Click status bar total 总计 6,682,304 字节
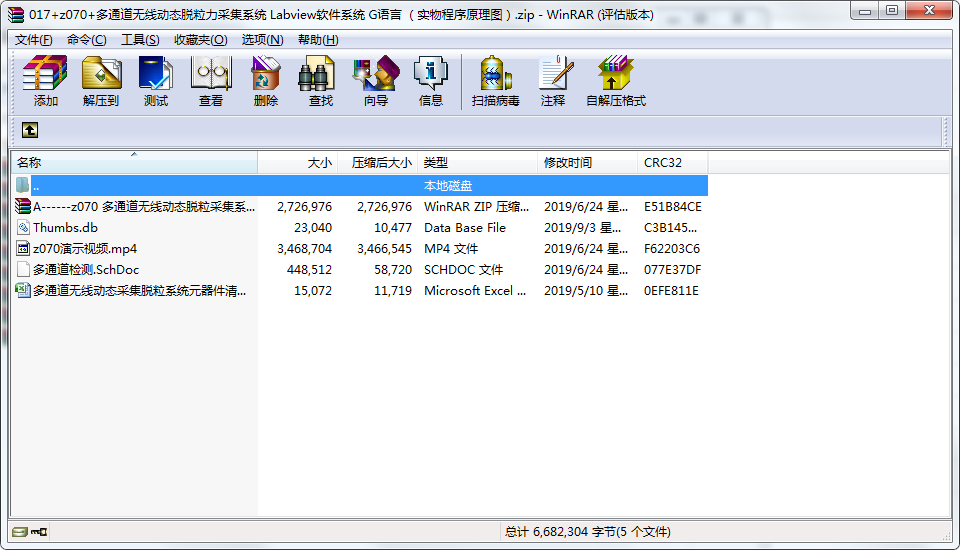Viewport: 960px width, 550px height. click(587, 532)
